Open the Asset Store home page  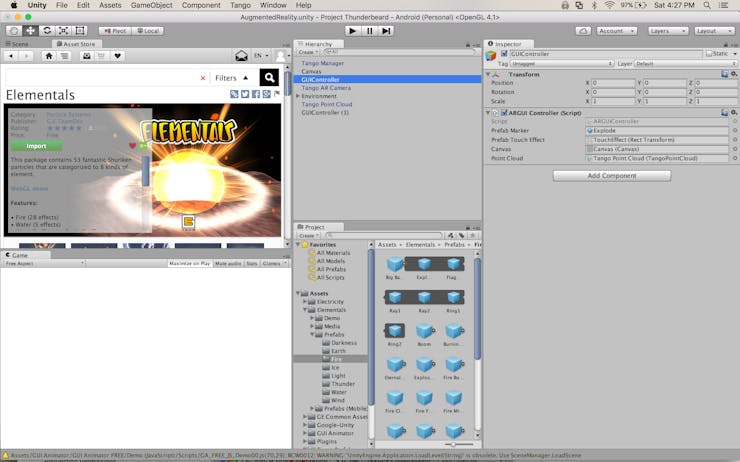(49, 56)
